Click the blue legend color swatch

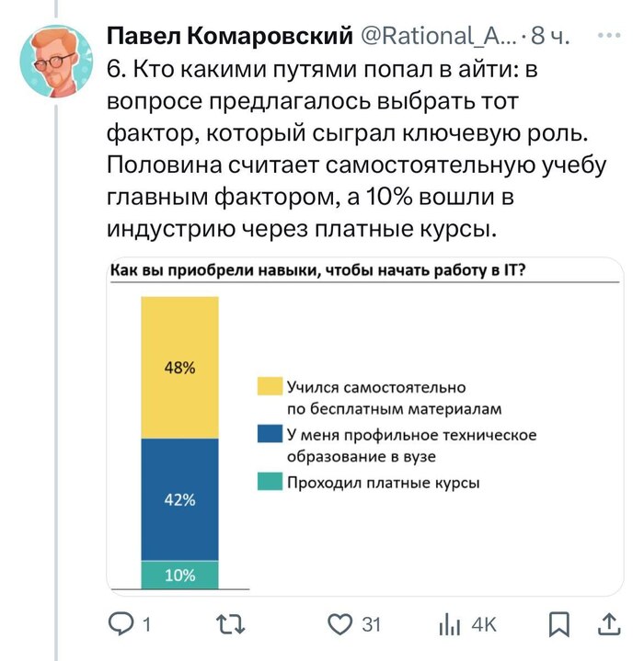(x=270, y=431)
